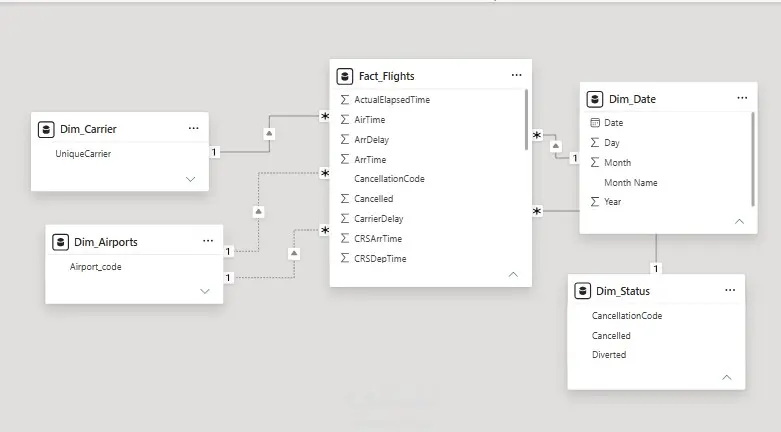Click the Dim_Status table database icon
The image size is (781, 432).
[x=582, y=291]
